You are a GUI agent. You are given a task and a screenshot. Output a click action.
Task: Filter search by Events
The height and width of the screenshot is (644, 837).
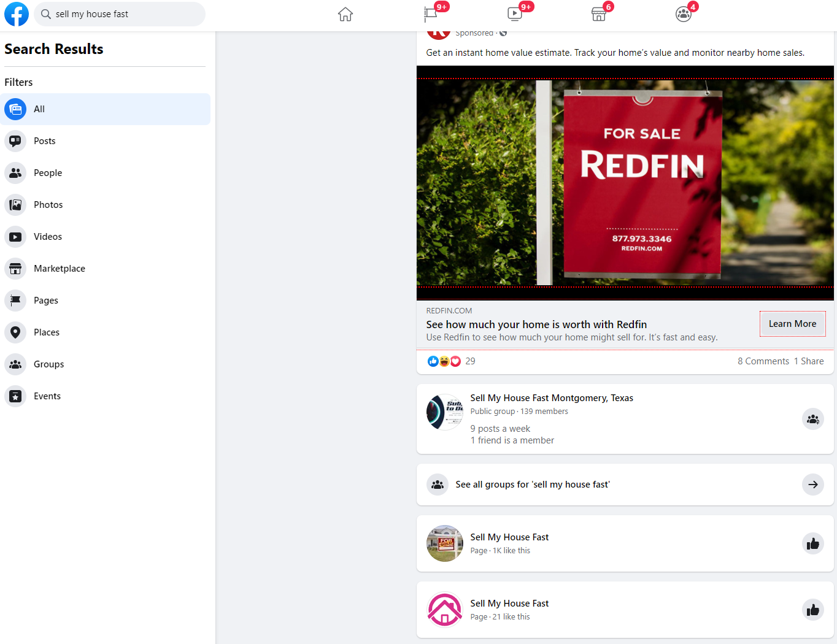pyautogui.click(x=47, y=396)
